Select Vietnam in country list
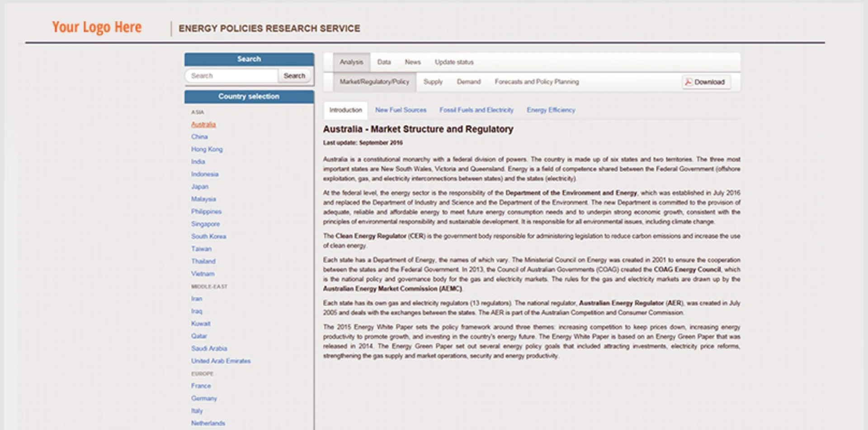 203,273
